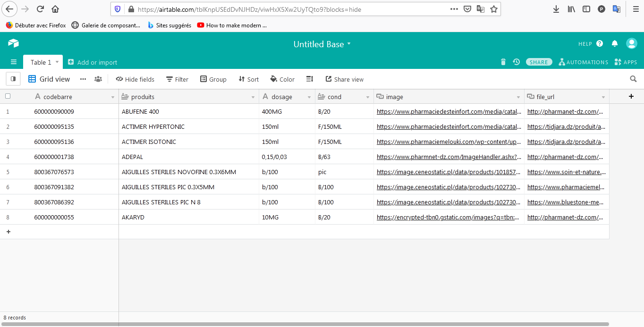Open Firefox downloads panel

click(556, 9)
